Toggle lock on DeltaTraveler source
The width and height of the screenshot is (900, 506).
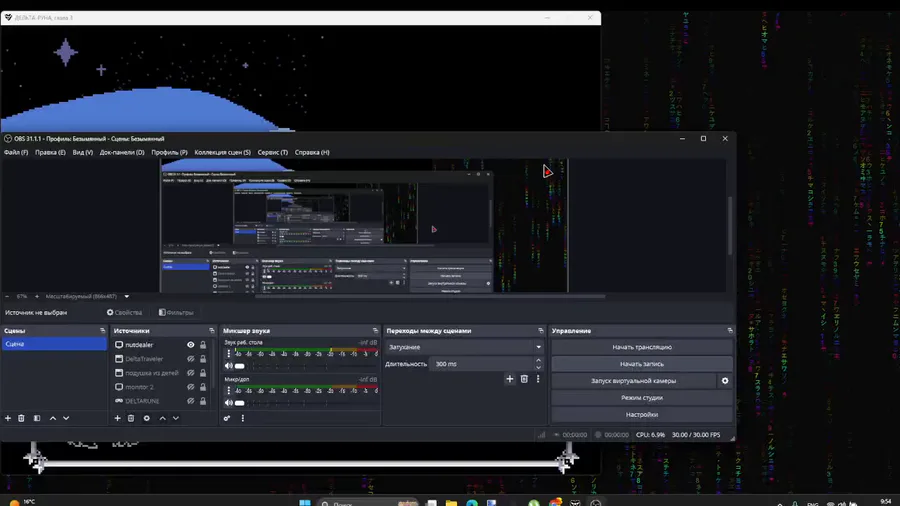pyautogui.click(x=203, y=359)
